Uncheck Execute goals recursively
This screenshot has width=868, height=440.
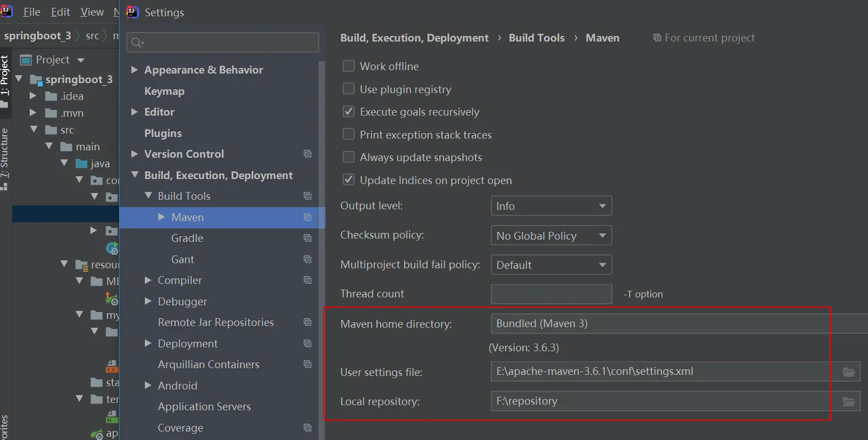pos(349,112)
